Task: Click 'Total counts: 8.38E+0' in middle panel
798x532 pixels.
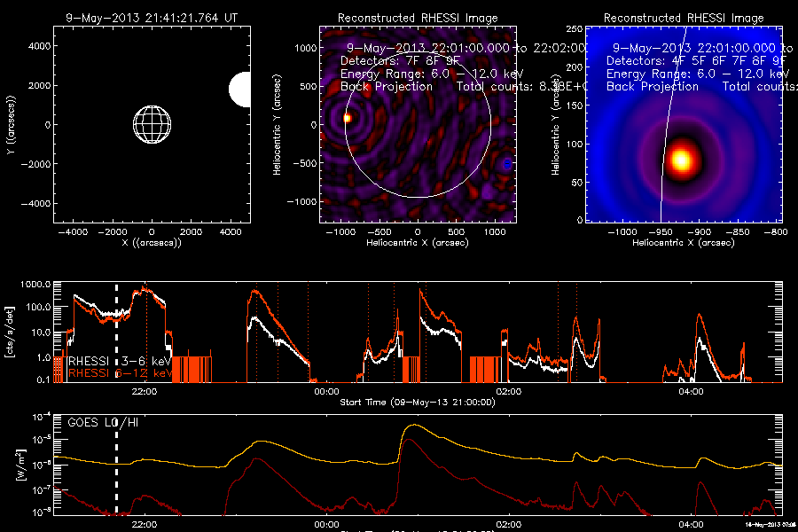Action: pyautogui.click(x=522, y=87)
